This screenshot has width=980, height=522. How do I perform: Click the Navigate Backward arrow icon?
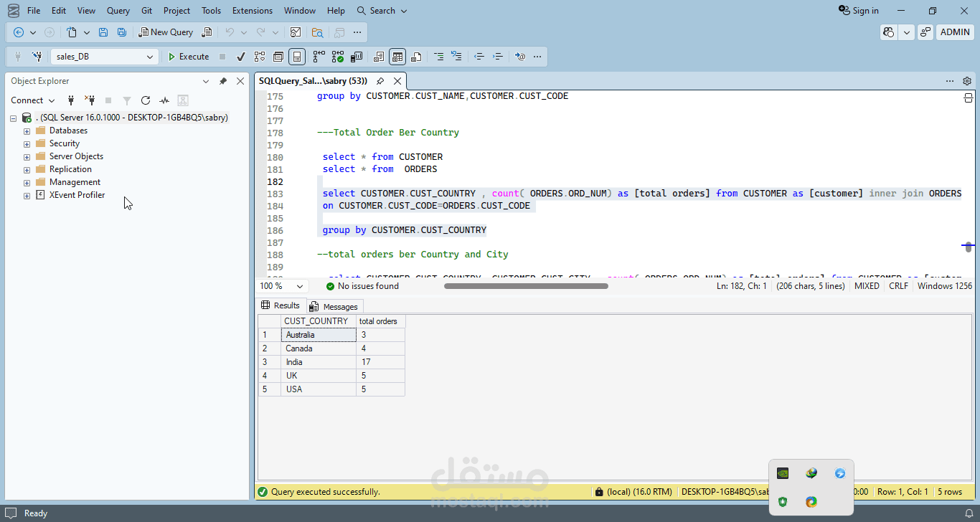[x=19, y=32]
